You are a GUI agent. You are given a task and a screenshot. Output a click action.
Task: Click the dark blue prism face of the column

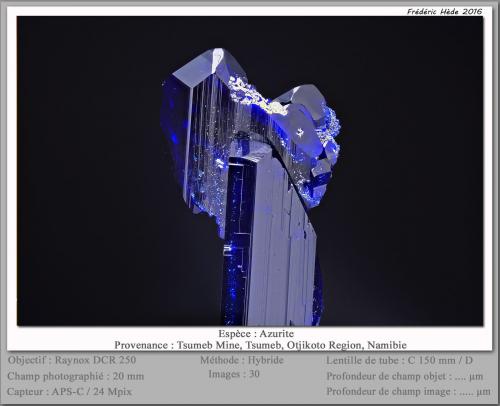coord(237,240)
